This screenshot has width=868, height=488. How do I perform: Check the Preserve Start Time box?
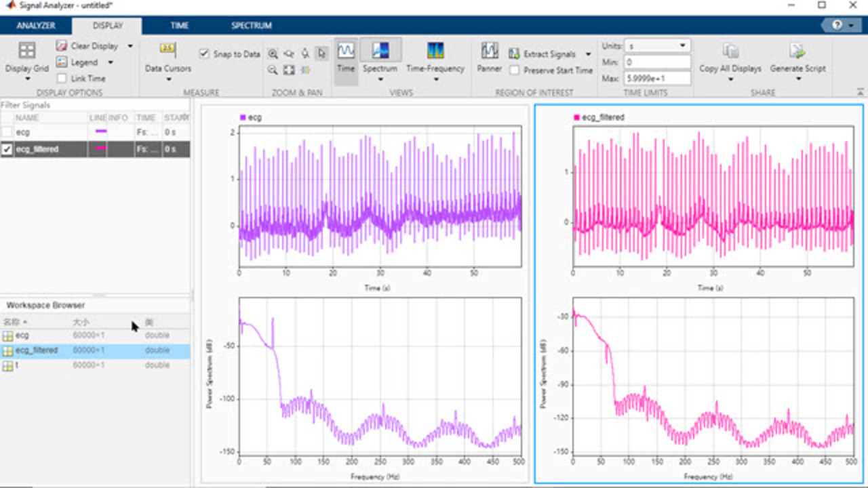point(515,70)
